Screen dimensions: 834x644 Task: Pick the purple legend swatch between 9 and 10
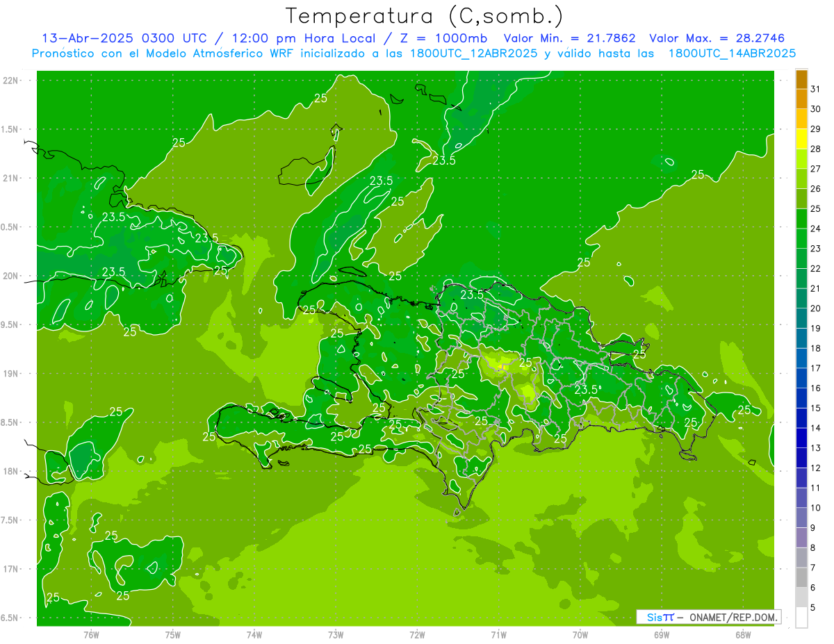(801, 518)
